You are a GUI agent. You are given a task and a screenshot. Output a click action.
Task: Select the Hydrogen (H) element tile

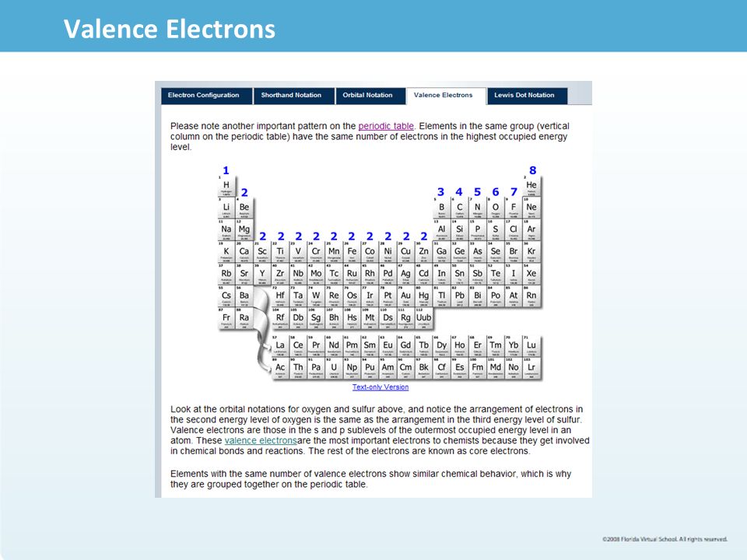pyautogui.click(x=226, y=186)
